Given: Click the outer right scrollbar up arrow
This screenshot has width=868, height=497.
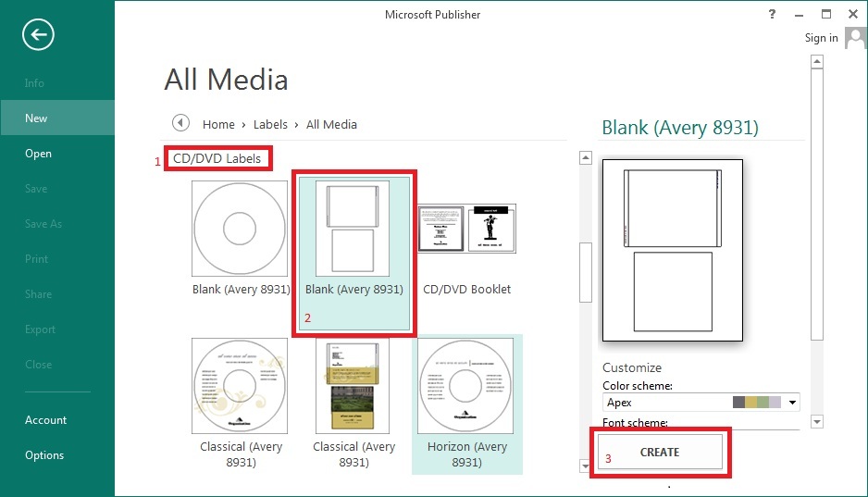Looking at the screenshot, I should coord(816,61).
